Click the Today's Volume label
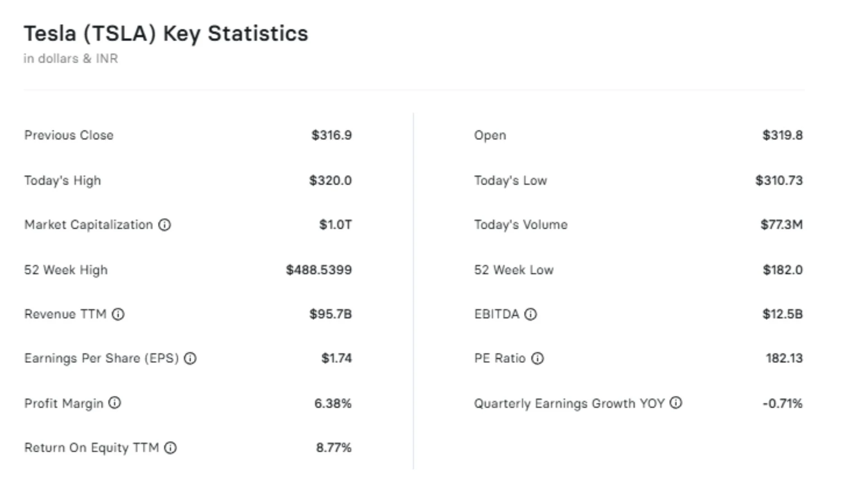Image resolution: width=868 pixels, height=488 pixels. [x=521, y=225]
